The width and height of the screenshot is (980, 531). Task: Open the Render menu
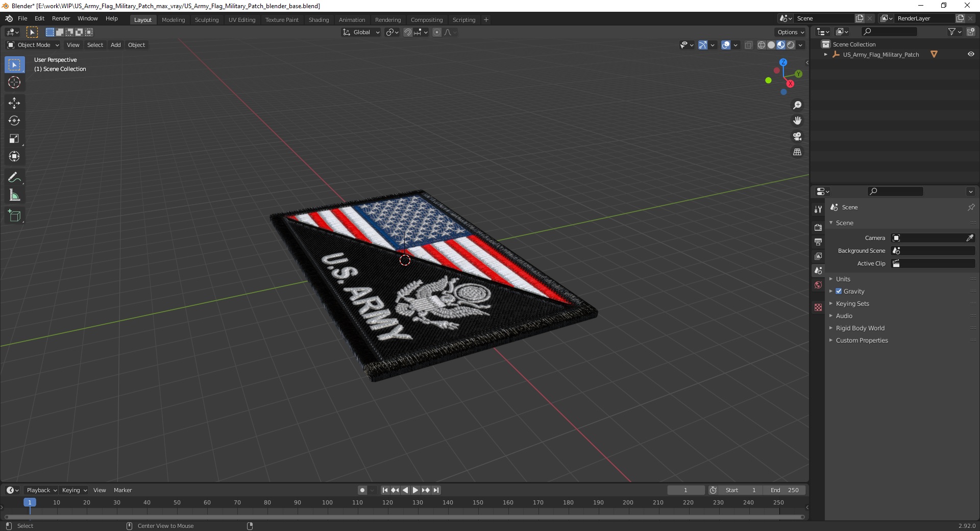click(61, 18)
